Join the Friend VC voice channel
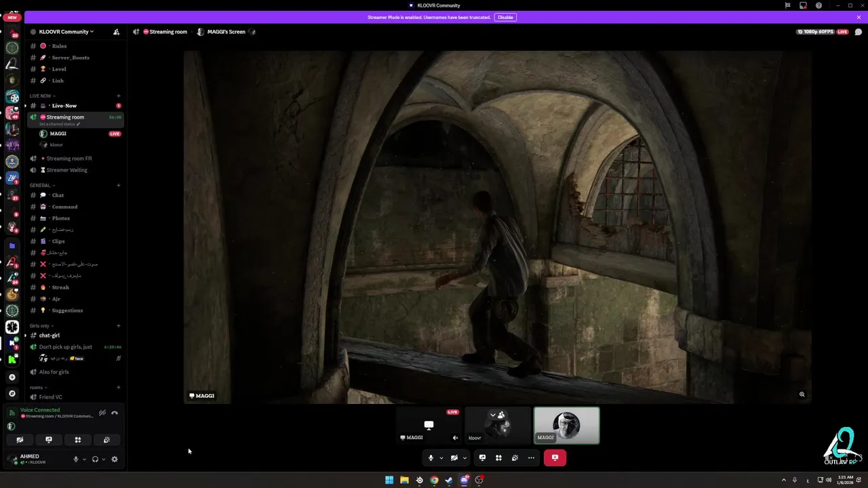The height and width of the screenshot is (488, 868). click(75, 397)
